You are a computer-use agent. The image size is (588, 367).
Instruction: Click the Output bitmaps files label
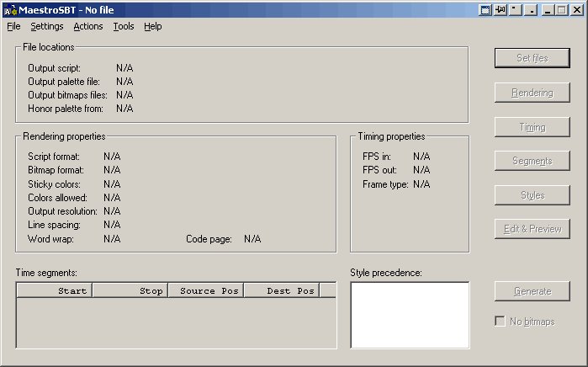pyautogui.click(x=67, y=95)
